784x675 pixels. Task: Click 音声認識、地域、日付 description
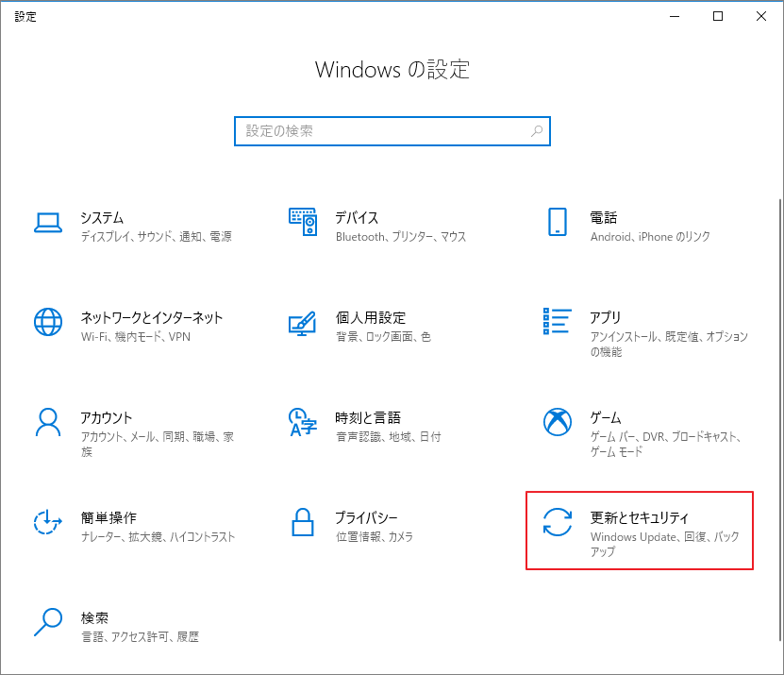pyautogui.click(x=389, y=437)
